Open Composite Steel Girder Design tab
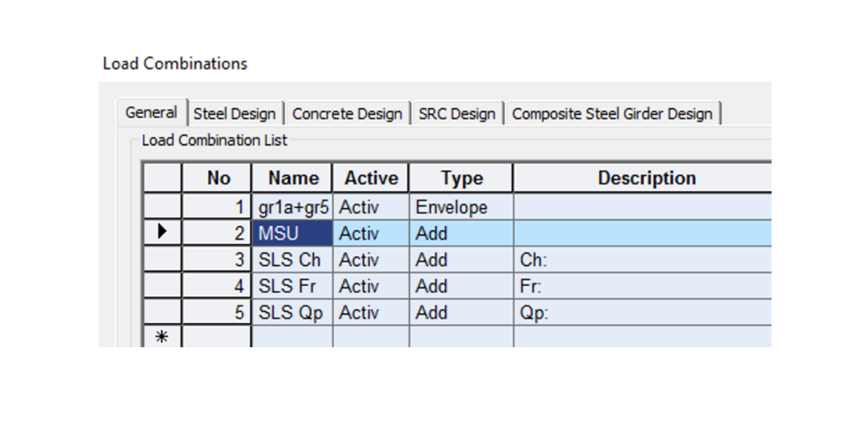This screenshot has width=868, height=434. [612, 114]
